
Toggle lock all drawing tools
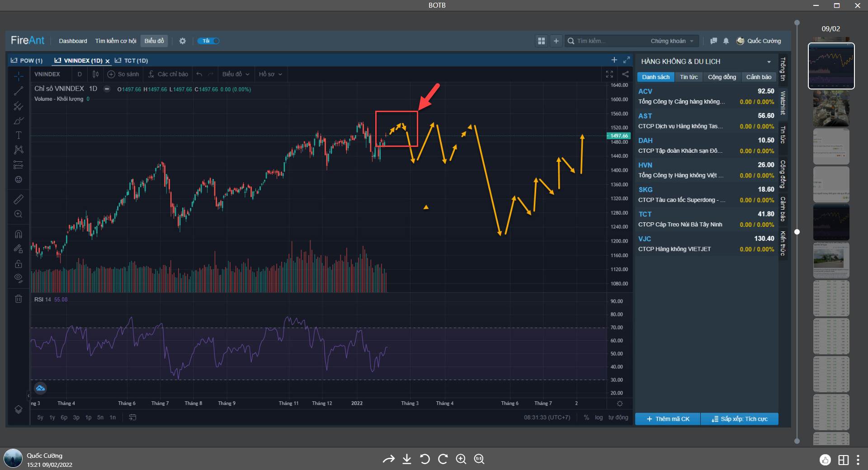pos(18,263)
